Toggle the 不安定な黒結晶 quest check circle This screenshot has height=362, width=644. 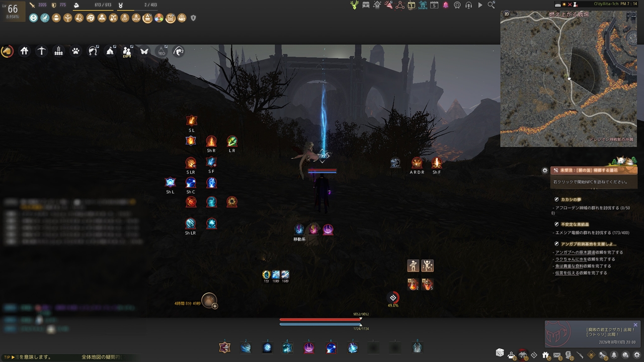(556, 224)
